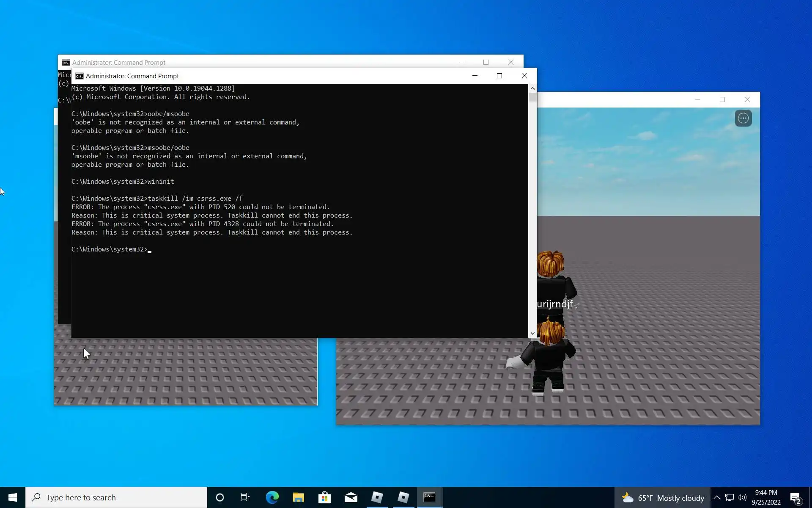The height and width of the screenshot is (508, 812).
Task: Click the taskbar search box
Action: 116,497
